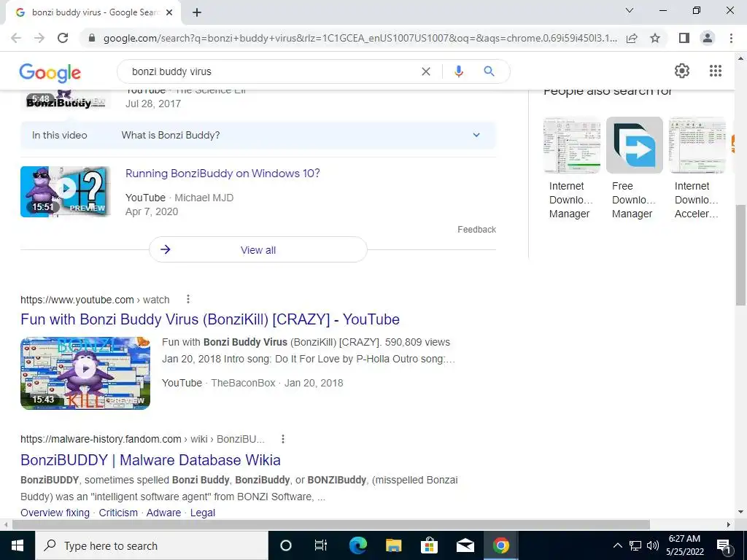Open the Chrome side panel

[684, 38]
